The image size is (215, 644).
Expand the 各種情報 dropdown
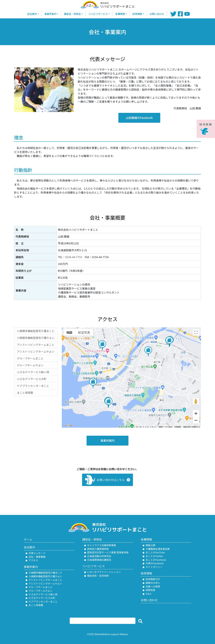tap(121, 14)
